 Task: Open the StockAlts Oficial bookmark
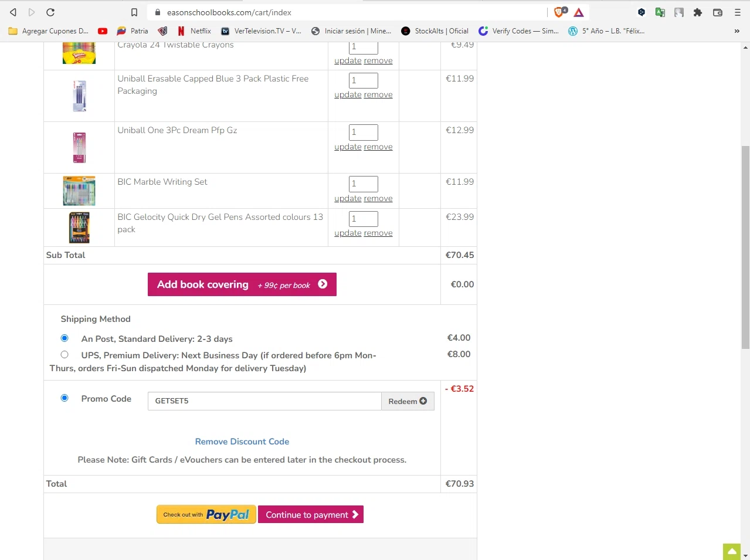[435, 31]
